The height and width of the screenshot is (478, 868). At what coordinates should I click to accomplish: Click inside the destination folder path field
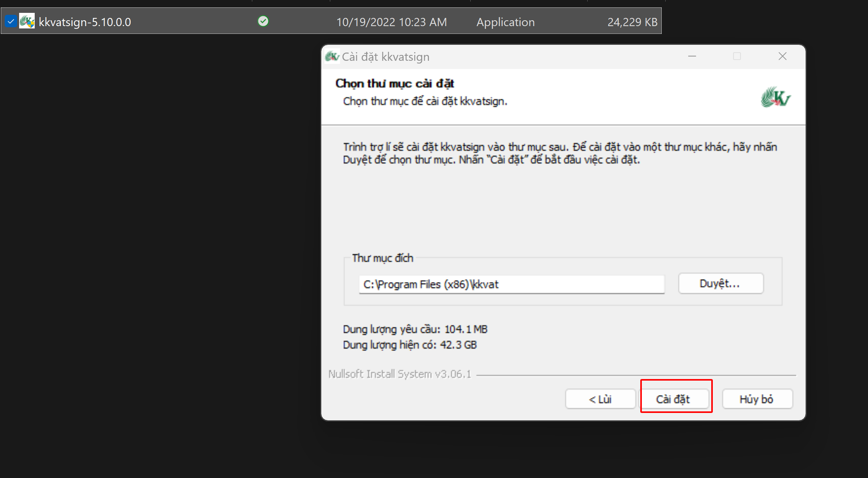click(511, 284)
